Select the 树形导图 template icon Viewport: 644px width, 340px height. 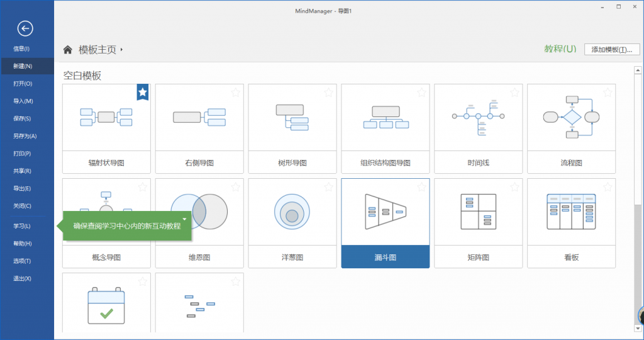292,117
